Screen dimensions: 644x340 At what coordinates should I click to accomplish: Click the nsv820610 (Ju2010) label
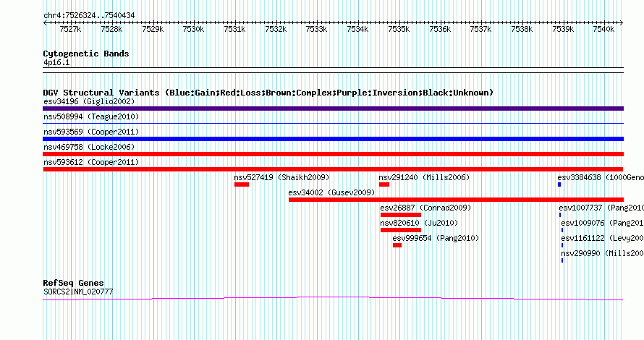point(419,223)
